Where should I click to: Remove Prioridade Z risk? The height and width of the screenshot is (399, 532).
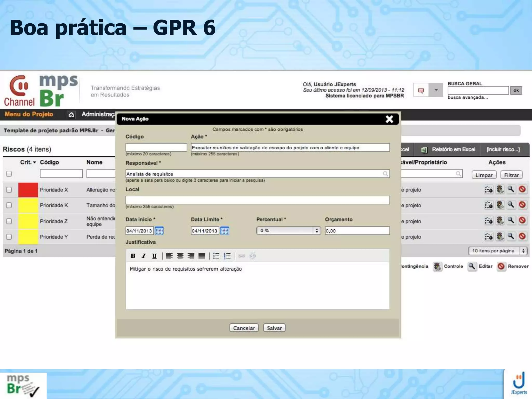point(522,220)
